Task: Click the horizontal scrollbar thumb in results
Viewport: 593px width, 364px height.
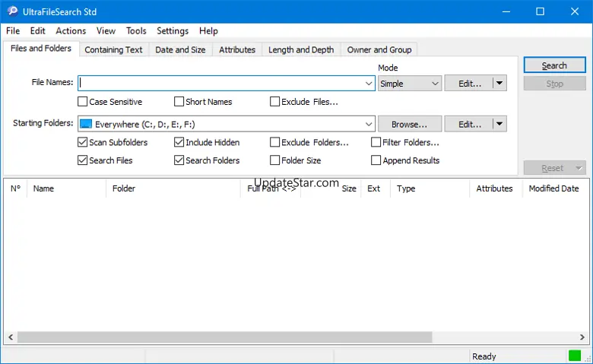Action: [224, 337]
